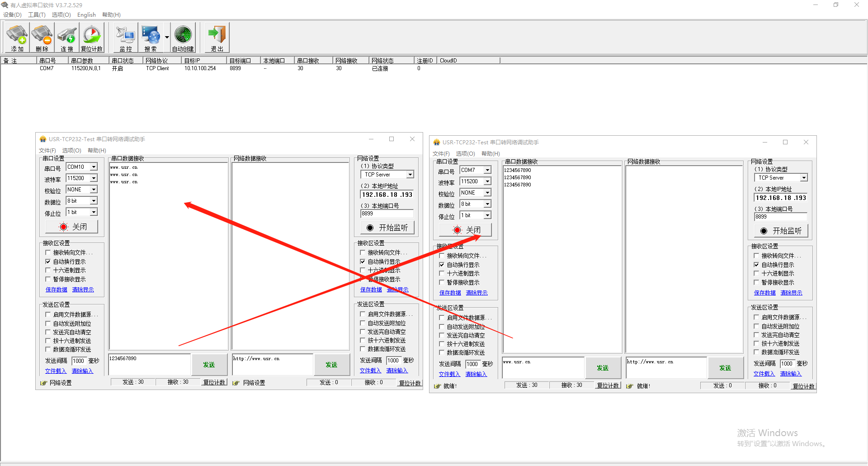Click the 添加 (Add) virtual port icon
The height and width of the screenshot is (466, 868).
[17, 38]
